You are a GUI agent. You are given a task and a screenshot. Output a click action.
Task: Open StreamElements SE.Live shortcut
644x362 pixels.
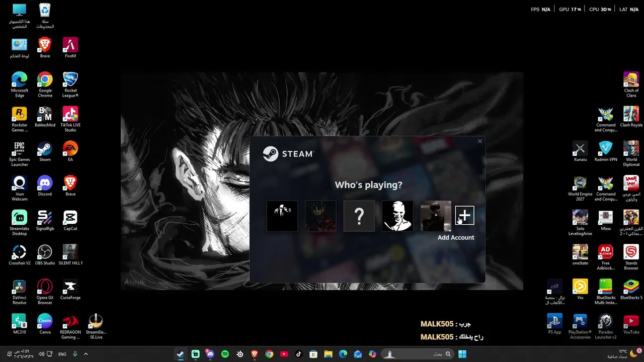click(96, 326)
